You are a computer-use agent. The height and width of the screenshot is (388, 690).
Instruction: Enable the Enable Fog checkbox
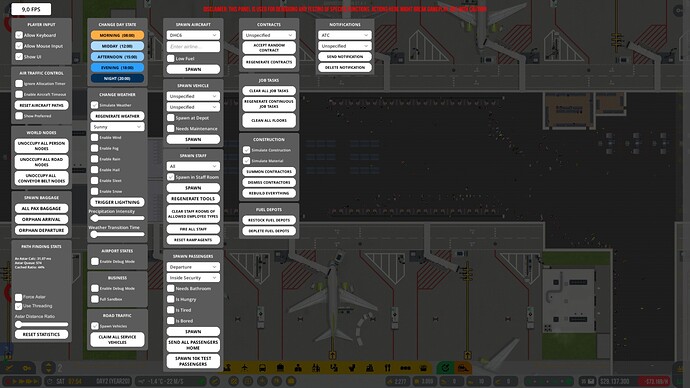click(95, 148)
